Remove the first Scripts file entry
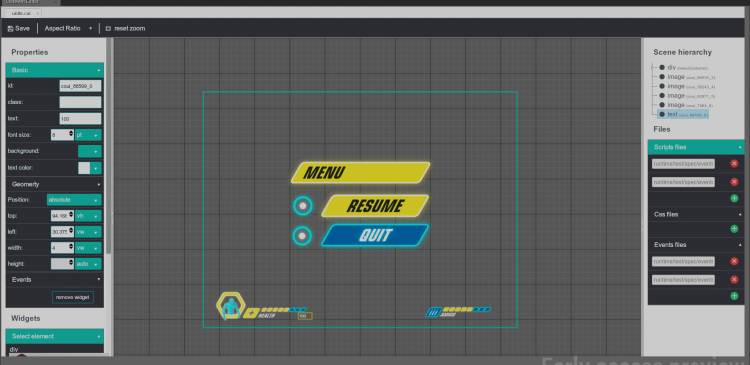This screenshot has width=750, height=365. coord(734,164)
